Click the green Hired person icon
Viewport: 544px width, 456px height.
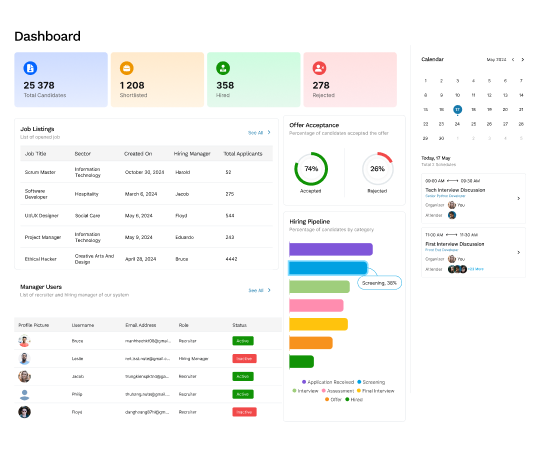223,68
